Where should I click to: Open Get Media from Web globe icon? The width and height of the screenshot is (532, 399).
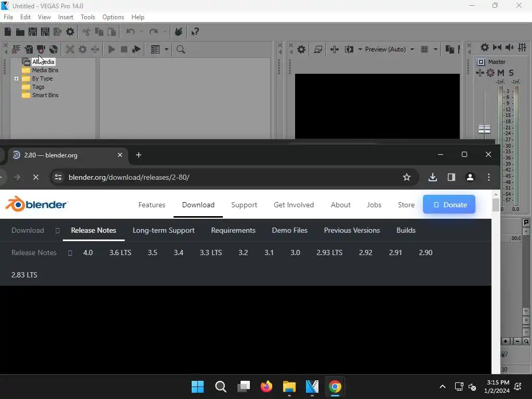pos(54,49)
